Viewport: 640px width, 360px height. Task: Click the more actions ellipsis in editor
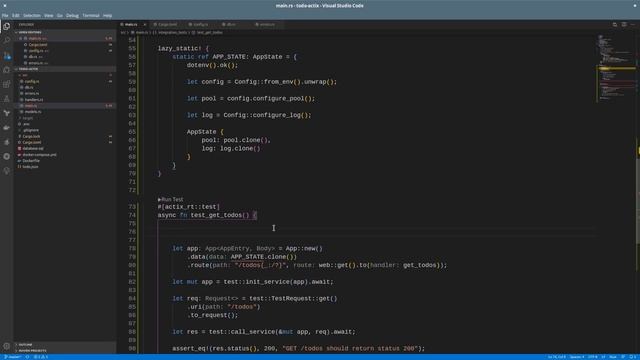tap(633, 25)
